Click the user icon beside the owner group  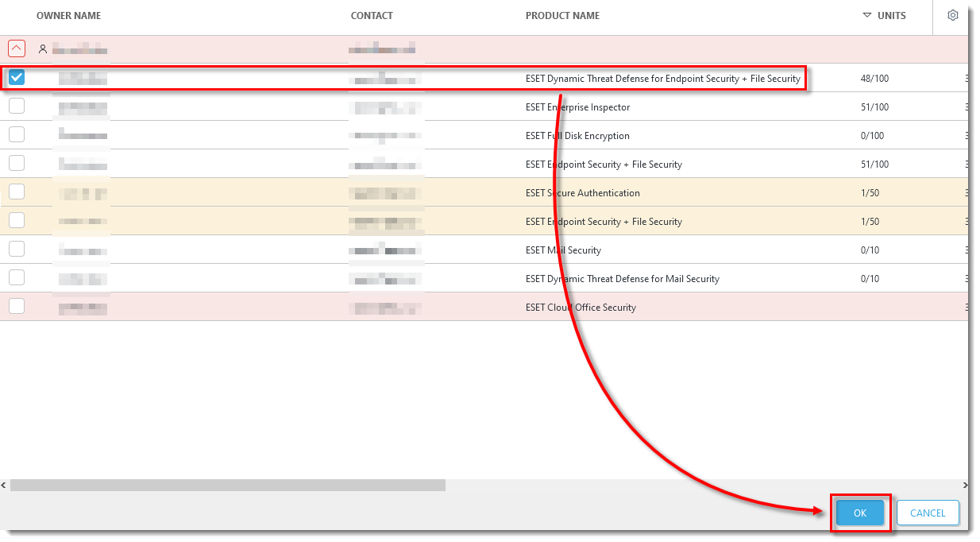click(43, 48)
